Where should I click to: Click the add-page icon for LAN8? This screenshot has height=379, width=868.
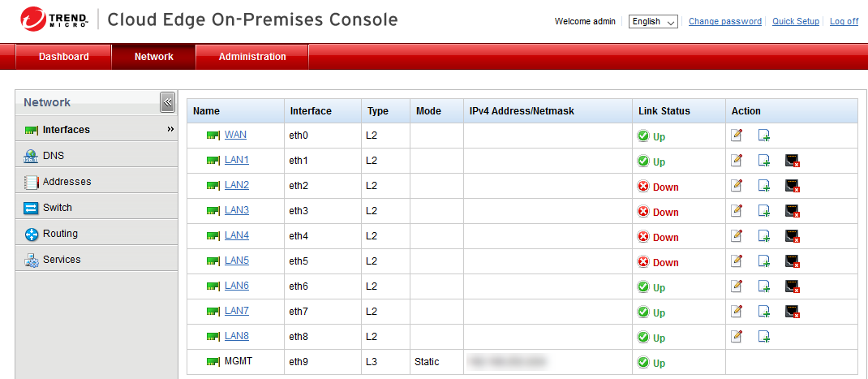pos(764,337)
